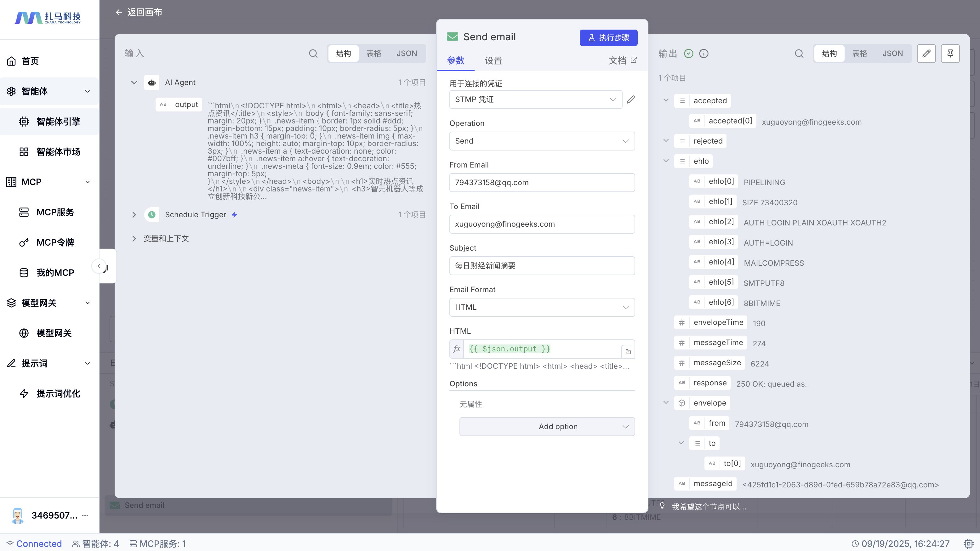This screenshot has height=551, width=980.
Task: Click the pencil edit output icon
Action: [x=926, y=54]
